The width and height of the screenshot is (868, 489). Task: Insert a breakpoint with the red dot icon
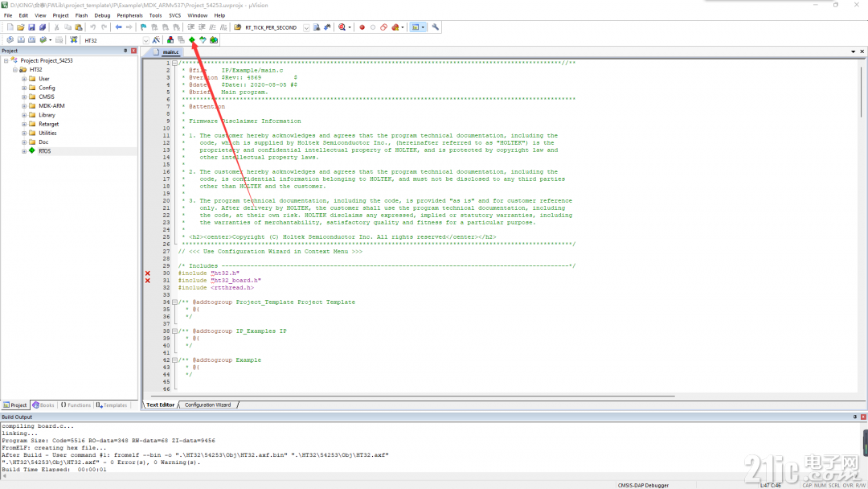coord(362,27)
